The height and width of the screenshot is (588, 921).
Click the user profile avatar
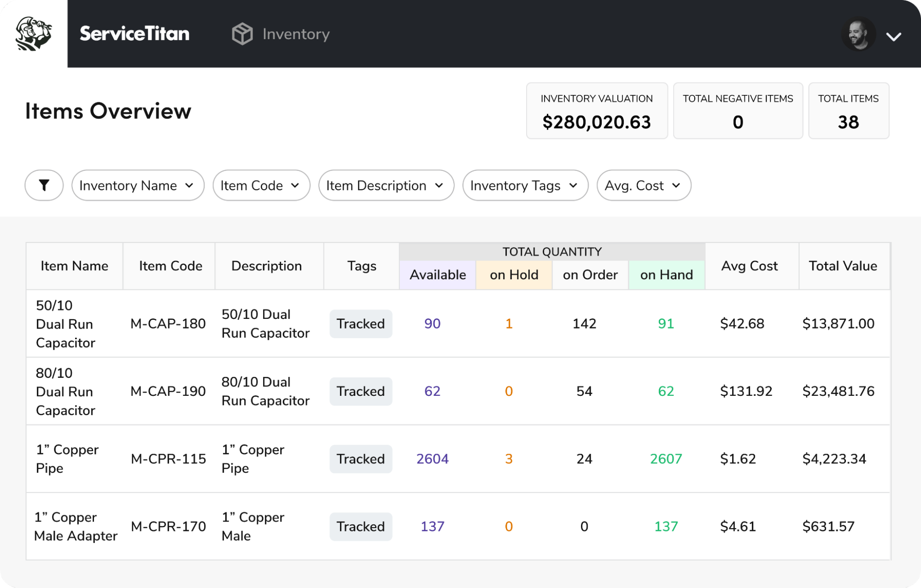click(x=858, y=35)
